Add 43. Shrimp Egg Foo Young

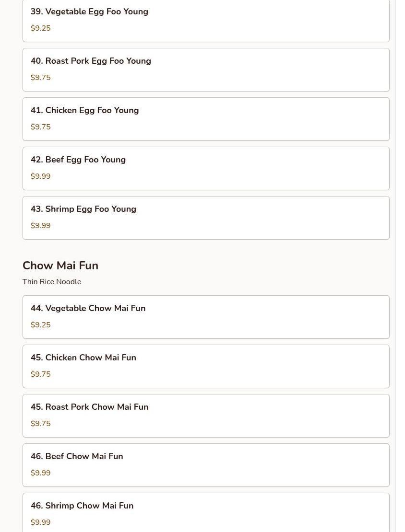(x=83, y=209)
